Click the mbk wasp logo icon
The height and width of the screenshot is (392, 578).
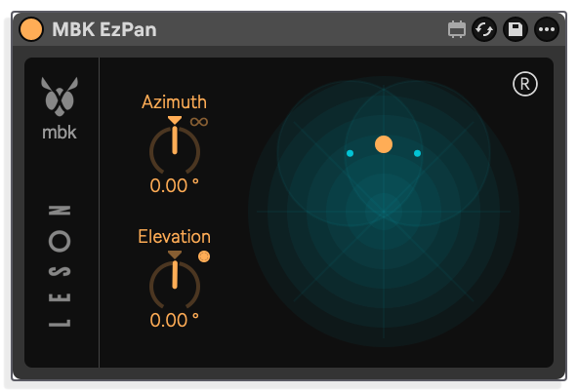coord(60,97)
